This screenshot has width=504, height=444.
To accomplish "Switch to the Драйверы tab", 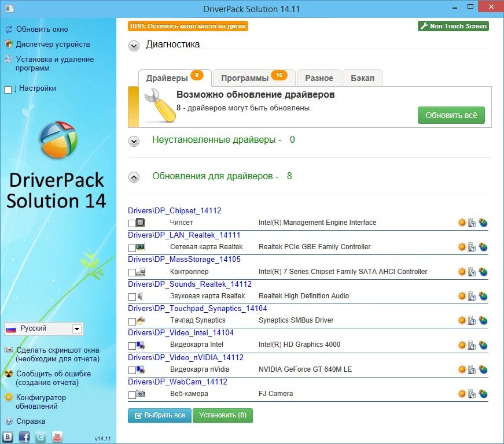I will click(x=175, y=78).
